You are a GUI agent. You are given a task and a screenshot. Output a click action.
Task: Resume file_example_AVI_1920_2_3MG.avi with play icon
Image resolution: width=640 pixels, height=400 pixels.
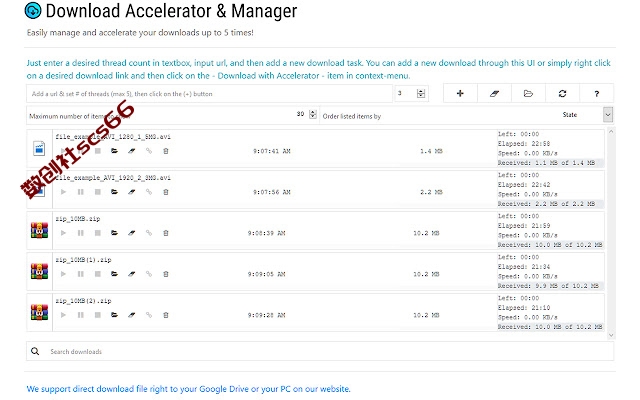click(63, 192)
